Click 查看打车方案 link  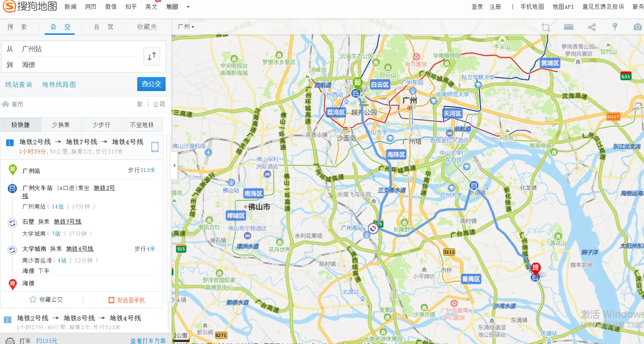[148, 341]
